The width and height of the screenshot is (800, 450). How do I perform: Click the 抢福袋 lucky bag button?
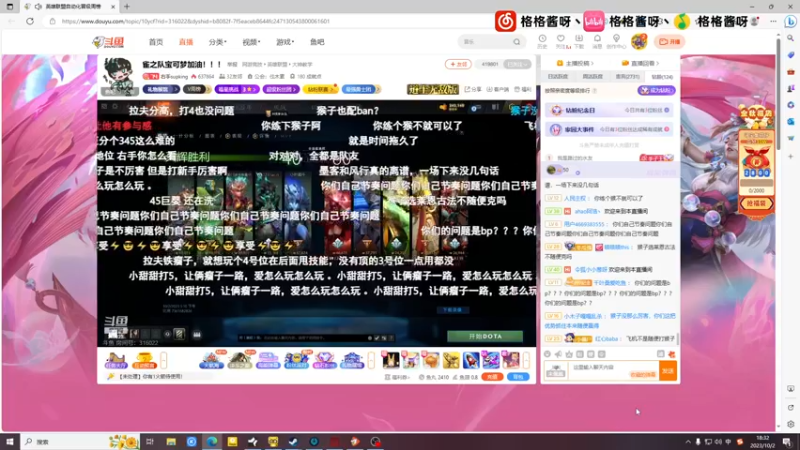756,204
